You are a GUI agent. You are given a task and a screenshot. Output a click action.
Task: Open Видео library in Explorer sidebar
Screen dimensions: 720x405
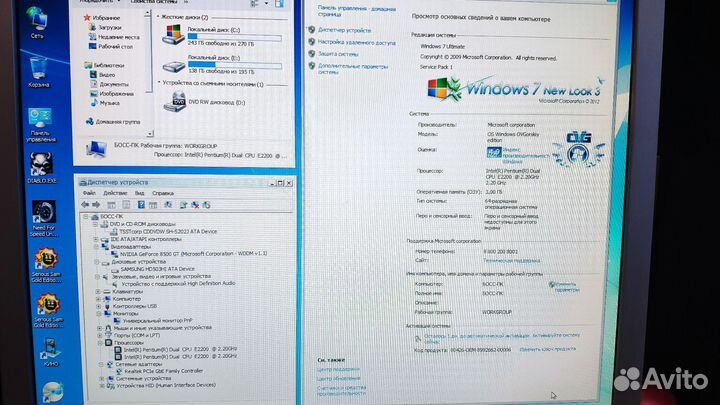[x=102, y=74]
